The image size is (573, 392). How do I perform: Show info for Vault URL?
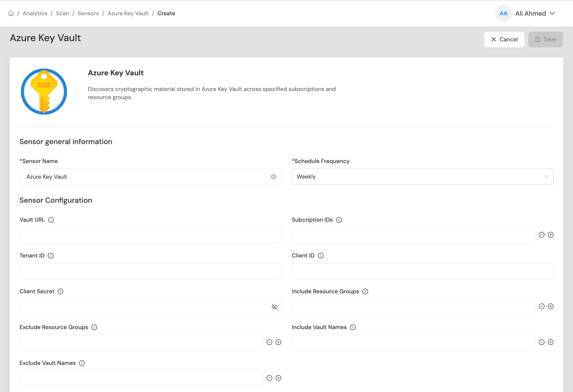point(51,220)
